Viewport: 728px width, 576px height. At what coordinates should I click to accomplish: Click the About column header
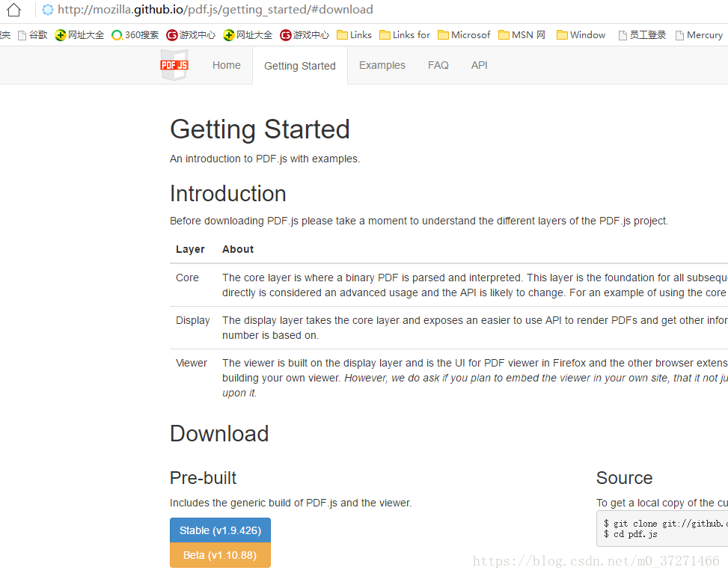pos(238,249)
